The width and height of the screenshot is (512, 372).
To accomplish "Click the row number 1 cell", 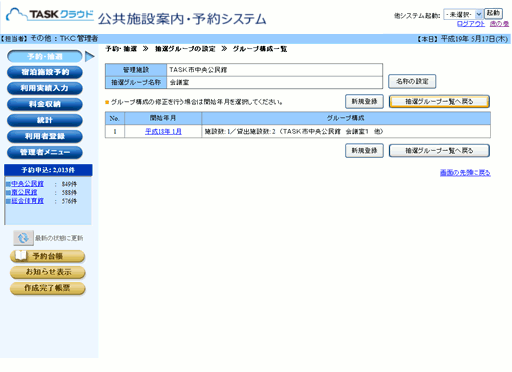I will (x=115, y=131).
